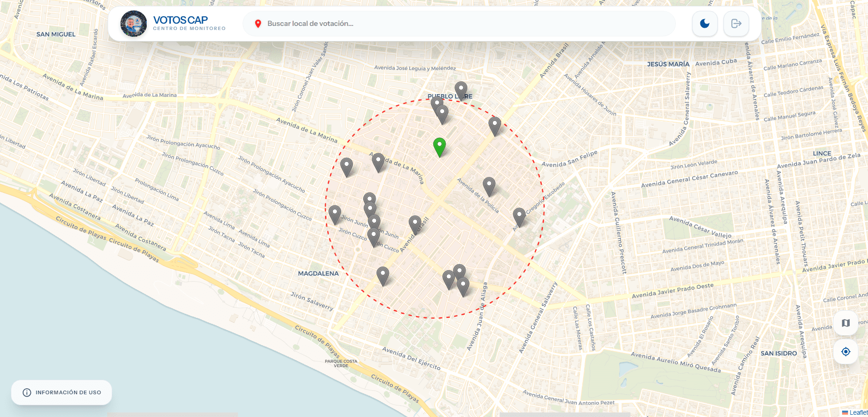Select the gray marker nearest the Magdalena label
Screen dimensions: 868x417
click(383, 276)
